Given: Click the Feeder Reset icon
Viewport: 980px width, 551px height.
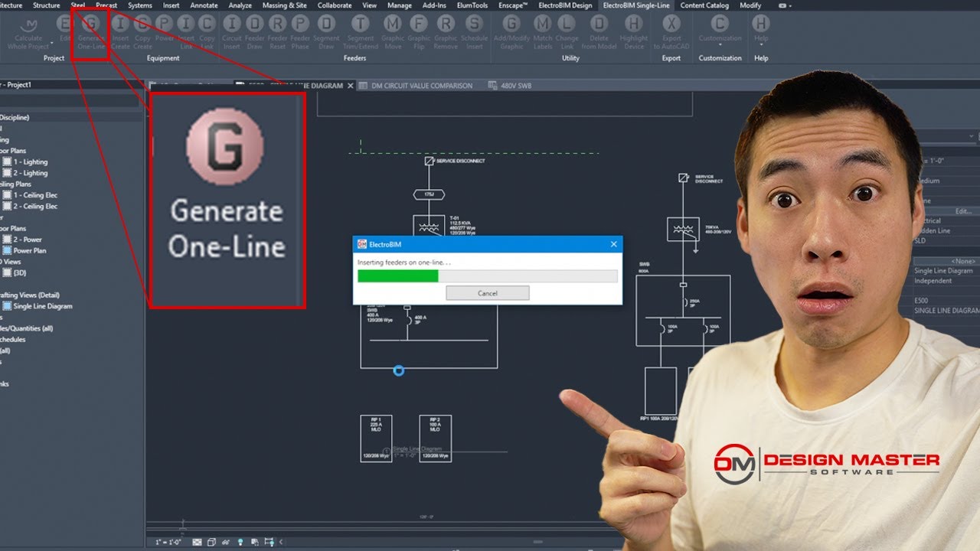Looking at the screenshot, I should click(277, 24).
